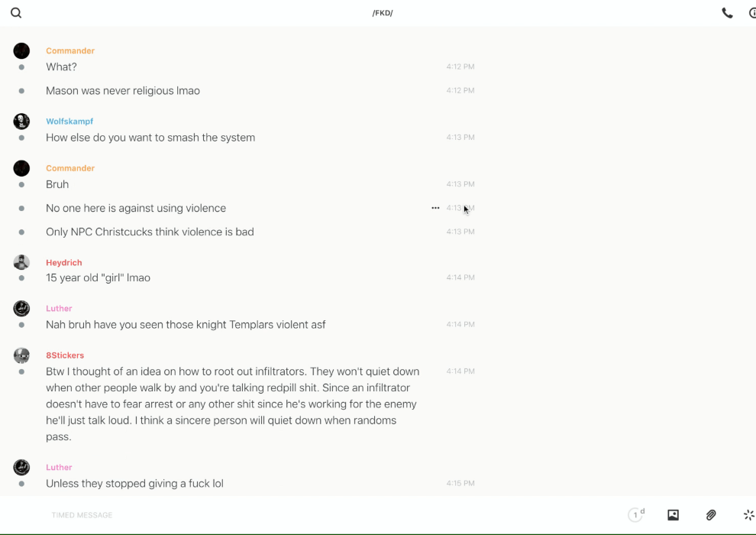The height and width of the screenshot is (535, 756).
Task: Click the Wolfskampf sender name
Action: click(69, 122)
